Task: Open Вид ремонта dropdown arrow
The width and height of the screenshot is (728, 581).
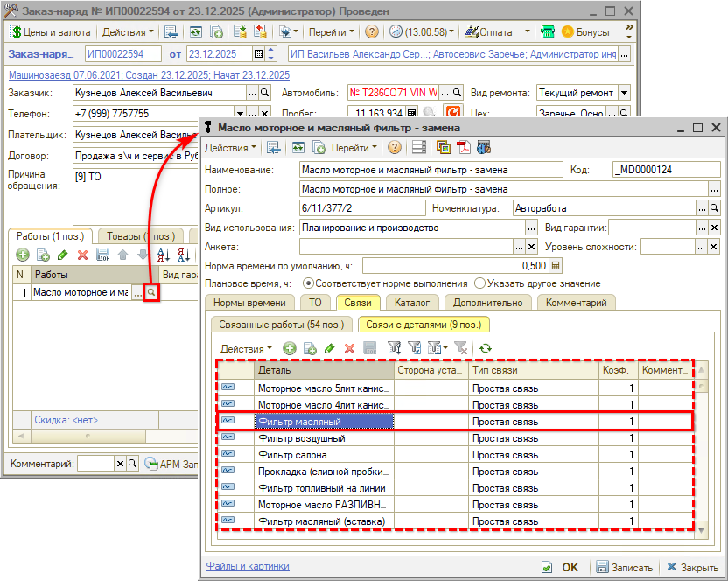Action: (x=624, y=93)
